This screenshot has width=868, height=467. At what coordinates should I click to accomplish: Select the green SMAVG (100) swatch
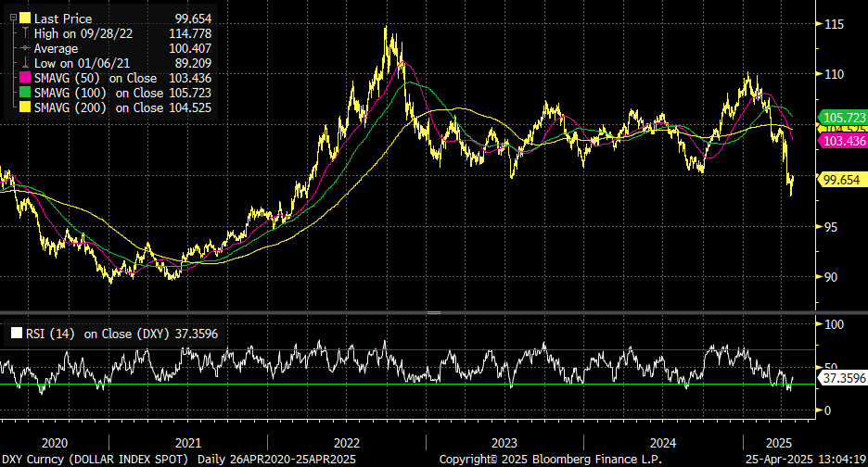[25, 93]
